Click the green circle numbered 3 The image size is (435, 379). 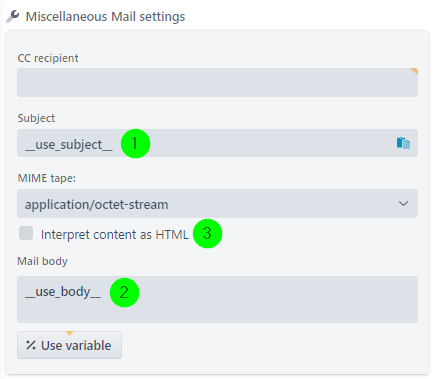(207, 233)
